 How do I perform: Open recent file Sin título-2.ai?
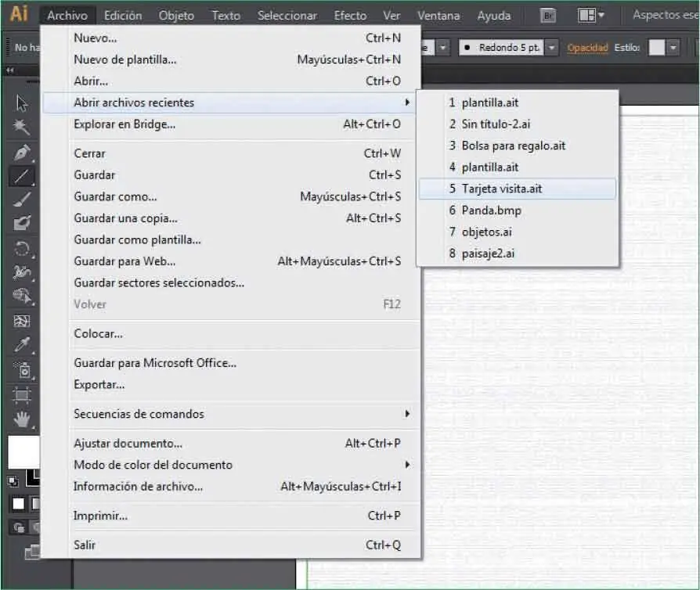[518, 124]
